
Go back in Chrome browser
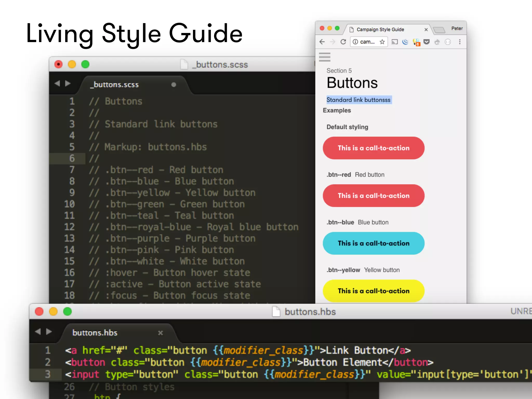(322, 42)
